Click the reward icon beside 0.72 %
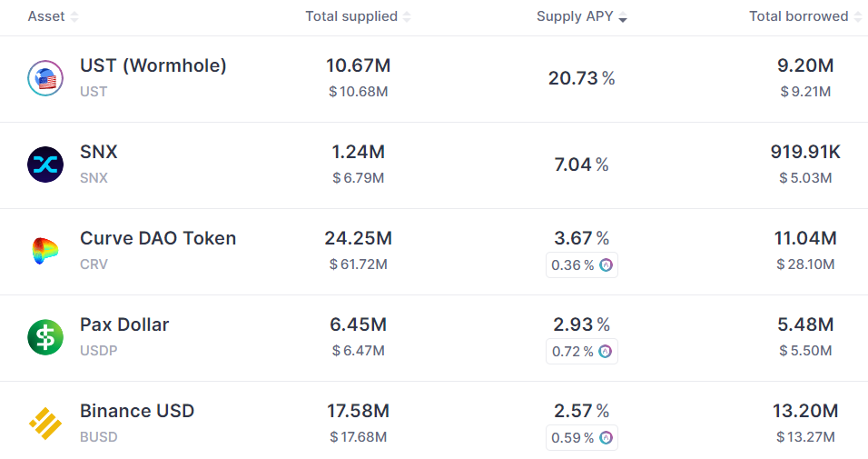The width and height of the screenshot is (868, 459). pos(606,352)
